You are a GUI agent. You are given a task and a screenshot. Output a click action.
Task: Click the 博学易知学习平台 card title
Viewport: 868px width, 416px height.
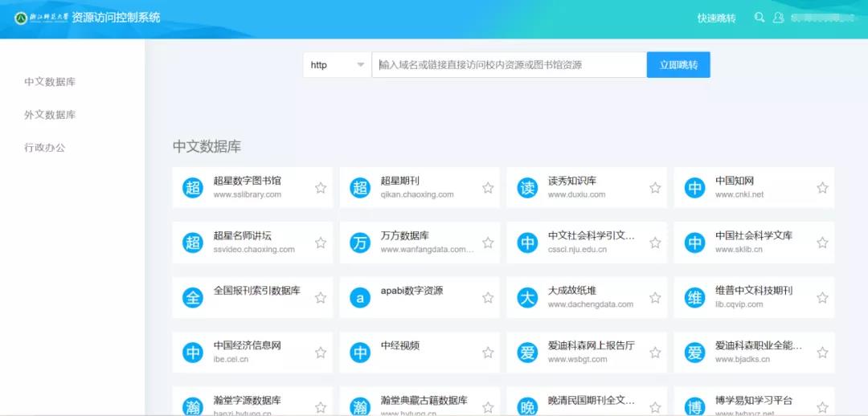pyautogui.click(x=754, y=401)
